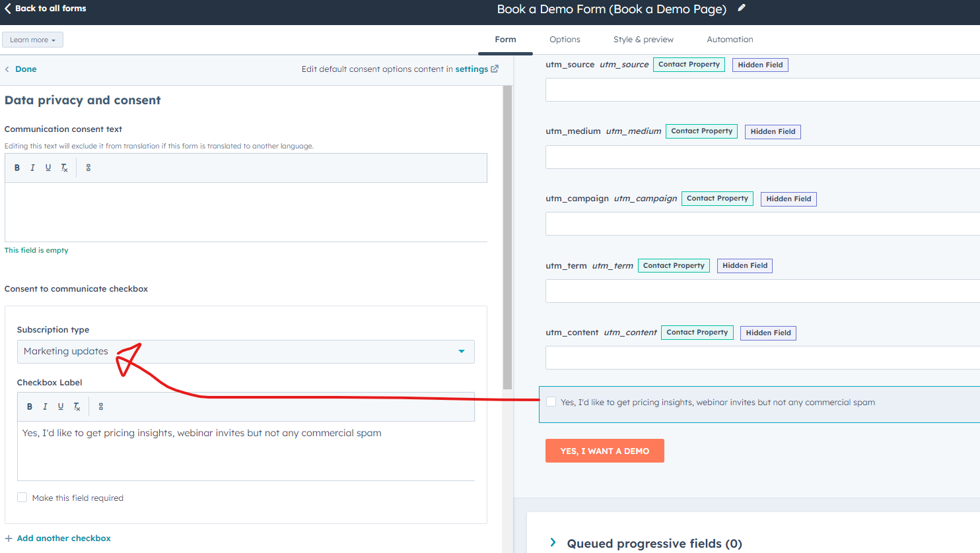Open the Subscription type dropdown
This screenshot has width=980, height=553.
(x=245, y=352)
